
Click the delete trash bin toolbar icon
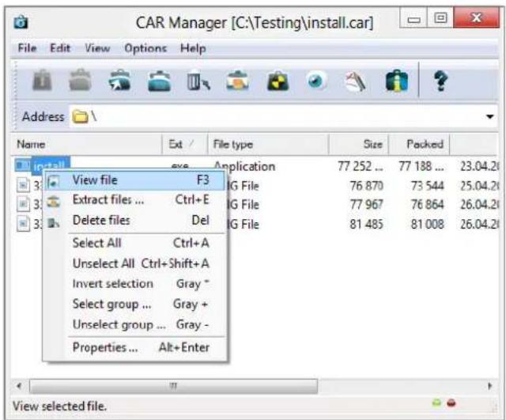pyautogui.click(x=198, y=80)
